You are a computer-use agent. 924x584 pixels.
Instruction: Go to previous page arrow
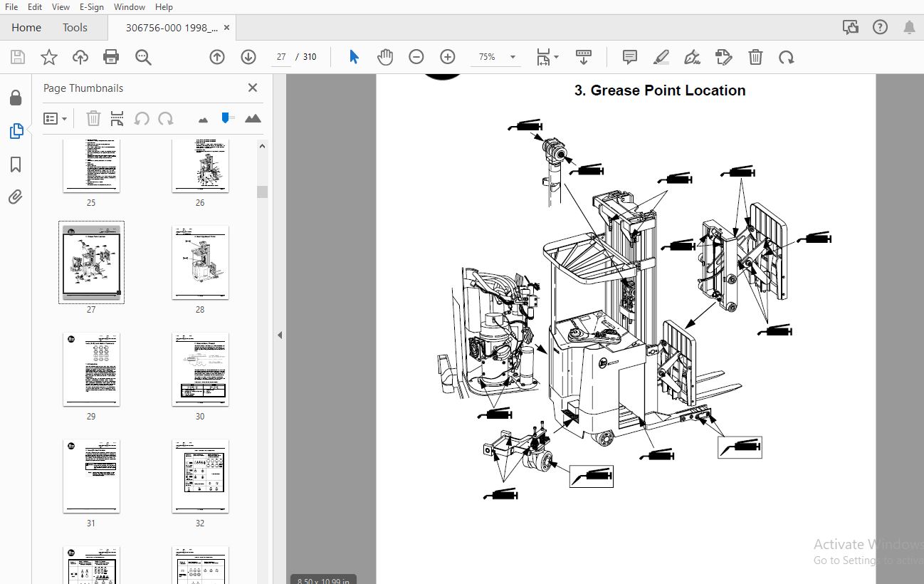point(217,57)
